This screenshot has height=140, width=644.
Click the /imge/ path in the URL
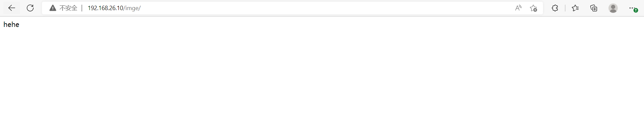132,8
